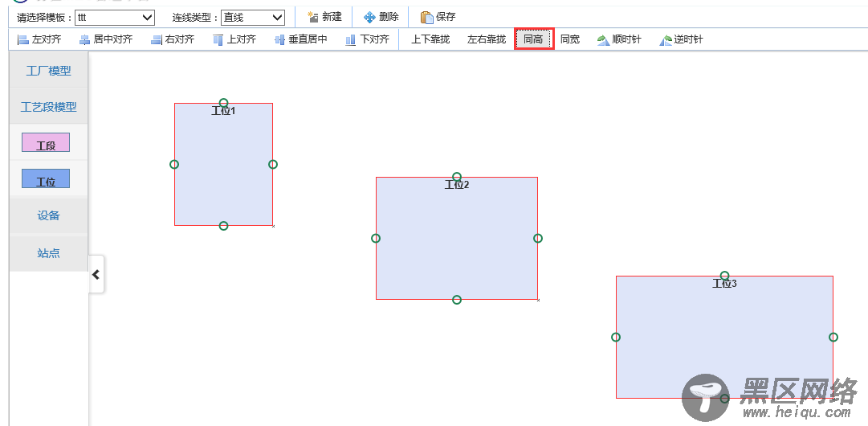This screenshot has height=426, width=868.
Task: Select the pink 工段 shape in palette
Action: click(x=46, y=142)
